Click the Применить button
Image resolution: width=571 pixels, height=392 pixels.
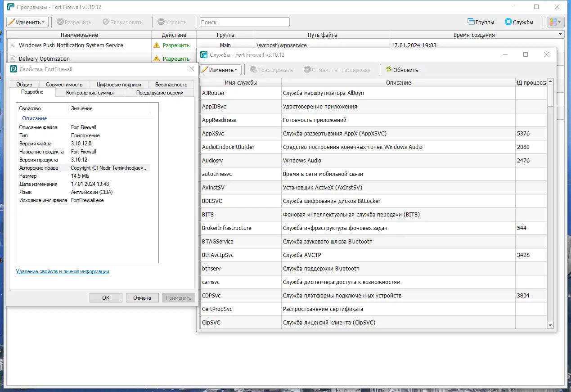pos(179,297)
